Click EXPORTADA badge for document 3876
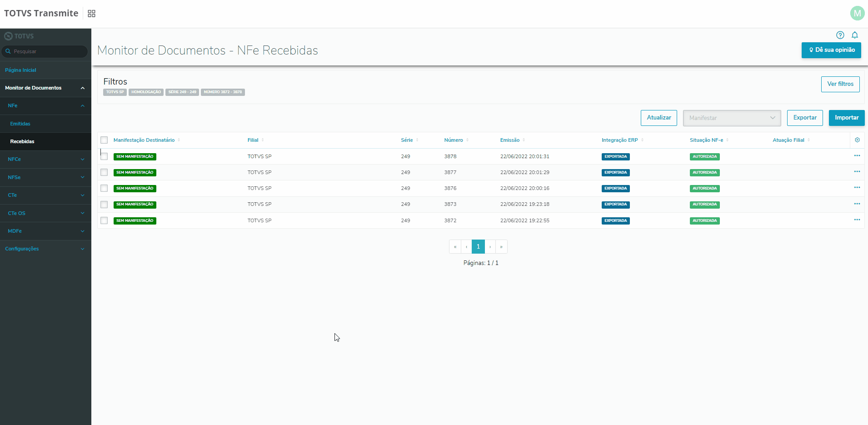This screenshot has height=425, width=868. coord(616,189)
